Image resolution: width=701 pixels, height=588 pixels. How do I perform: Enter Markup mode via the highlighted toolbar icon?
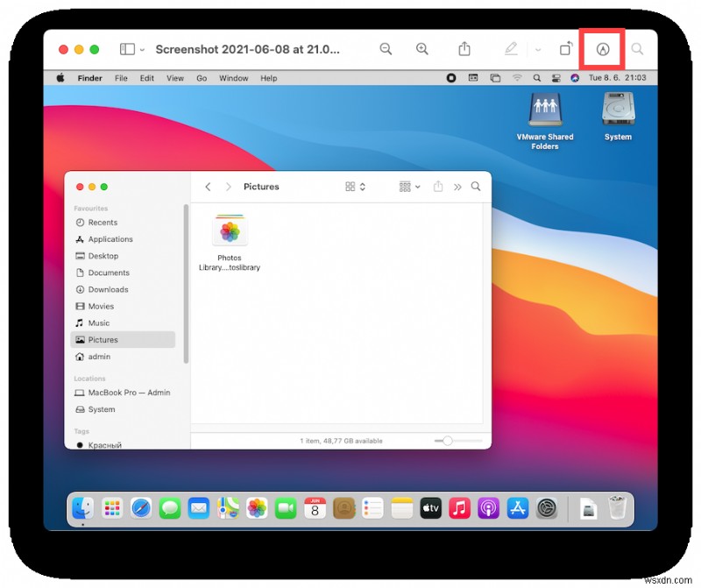pos(602,49)
